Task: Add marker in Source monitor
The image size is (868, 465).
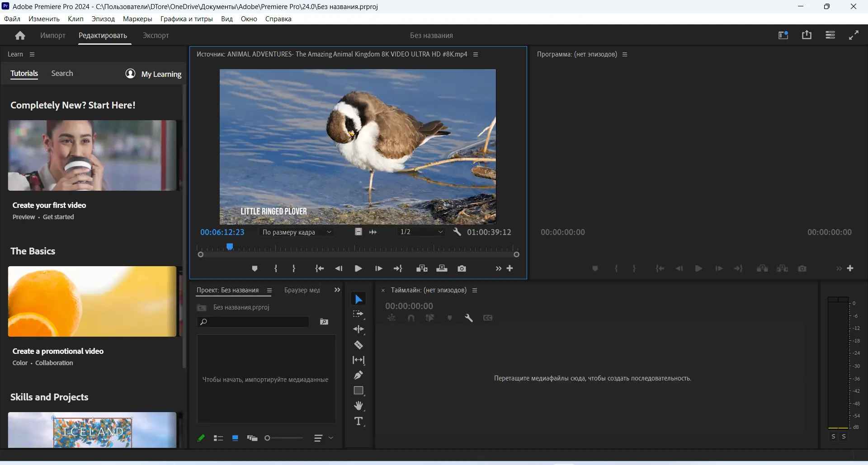Action: (x=255, y=268)
